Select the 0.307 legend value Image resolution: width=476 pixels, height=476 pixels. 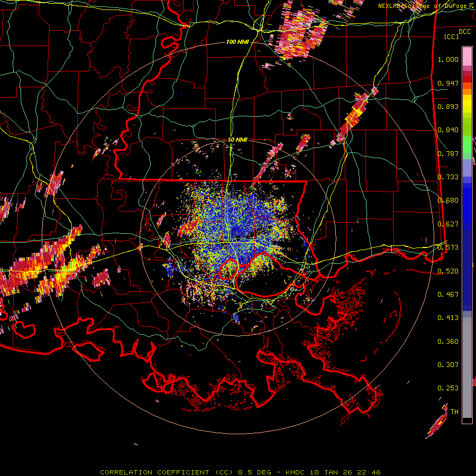point(448,365)
